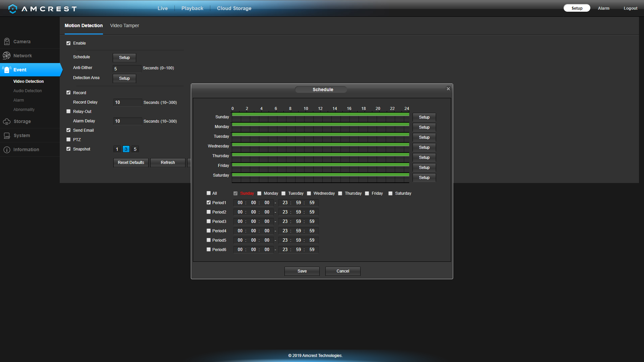Switch to the Live tab
This screenshot has width=644, height=362.
(163, 8)
